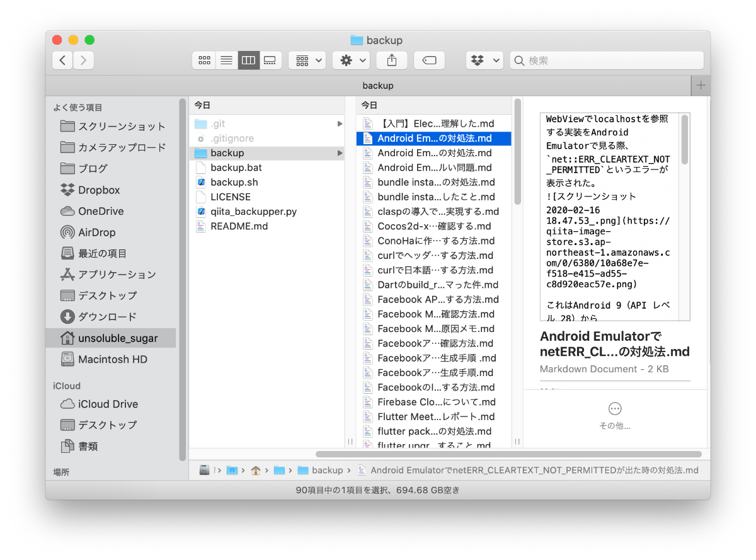Switch to icon view
The image size is (756, 560).
pos(204,60)
